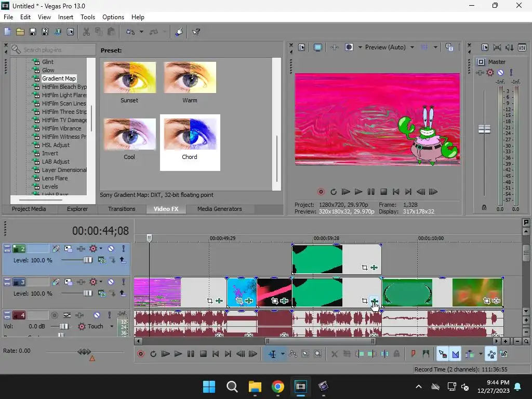Open Event FX on the hovered green clip

(x=374, y=301)
